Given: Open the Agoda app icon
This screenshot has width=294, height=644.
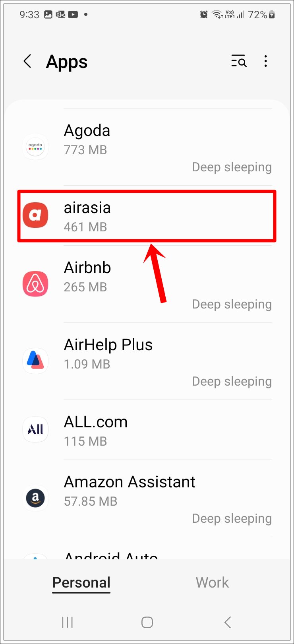Looking at the screenshot, I should coord(35,147).
